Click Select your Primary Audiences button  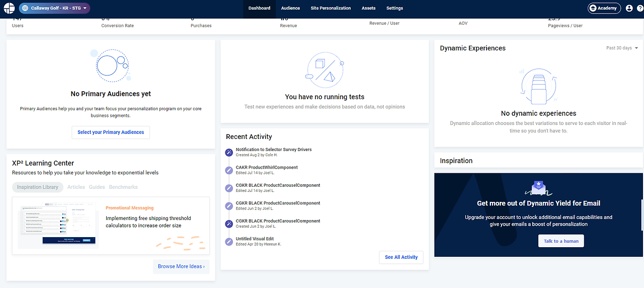[111, 132]
